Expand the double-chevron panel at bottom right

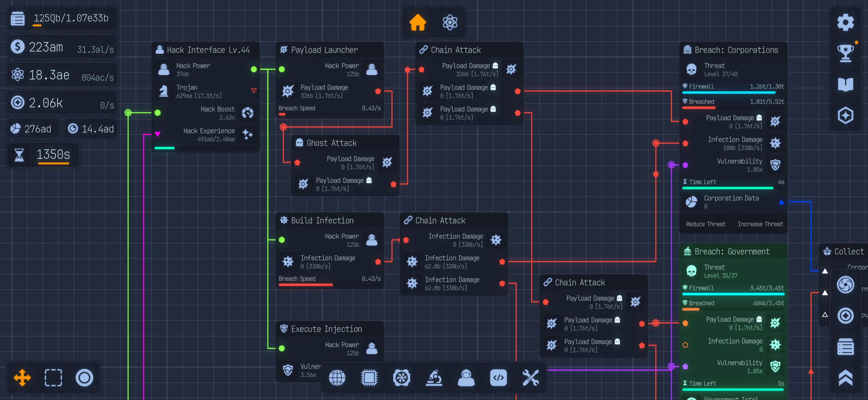click(x=845, y=378)
